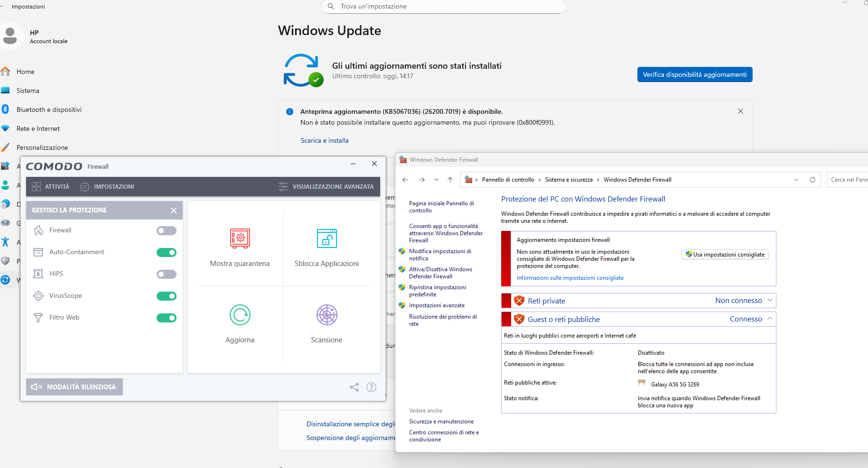Switch to VISUALIZZAZIONE AVANZATA in Comodo
The image size is (868, 468).
pyautogui.click(x=326, y=187)
